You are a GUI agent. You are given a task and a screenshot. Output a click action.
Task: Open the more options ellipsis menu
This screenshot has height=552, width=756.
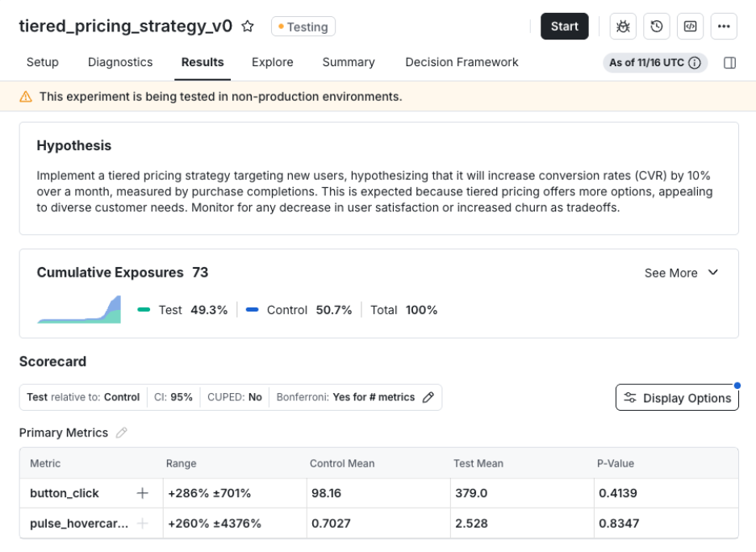pyautogui.click(x=724, y=26)
